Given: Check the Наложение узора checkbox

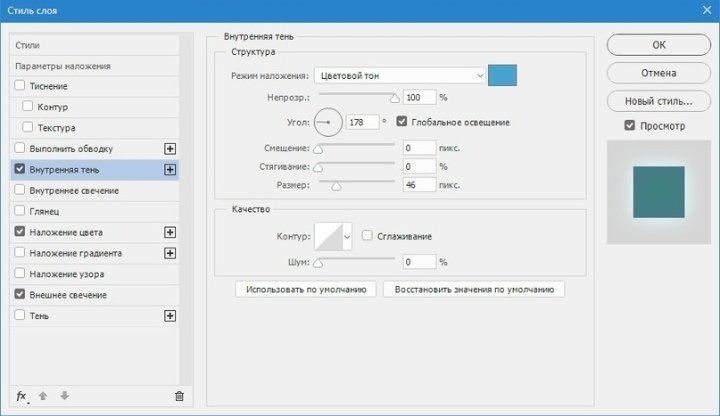Looking at the screenshot, I should [20, 273].
